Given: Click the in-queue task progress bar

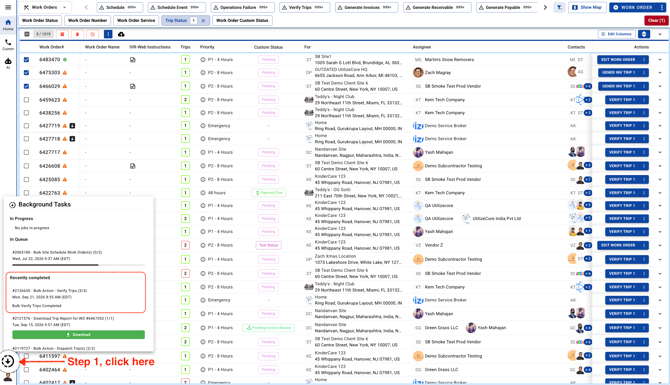Looking at the screenshot, I should pyautogui.click(x=79, y=265).
